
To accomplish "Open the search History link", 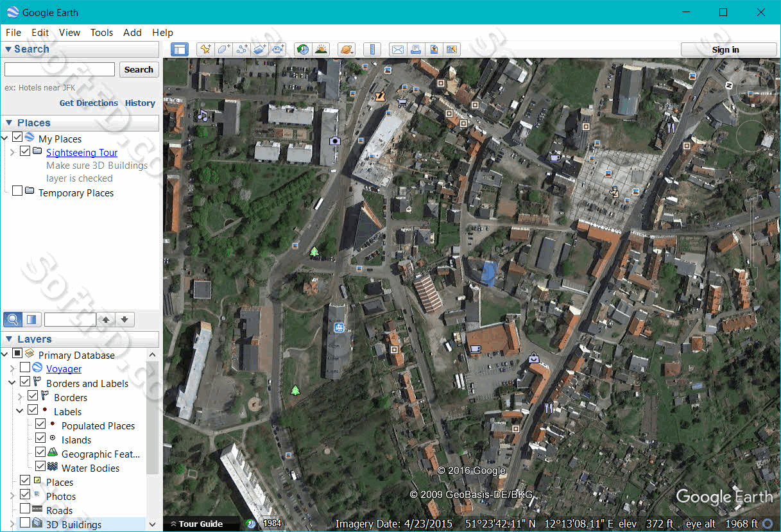I will 140,103.
